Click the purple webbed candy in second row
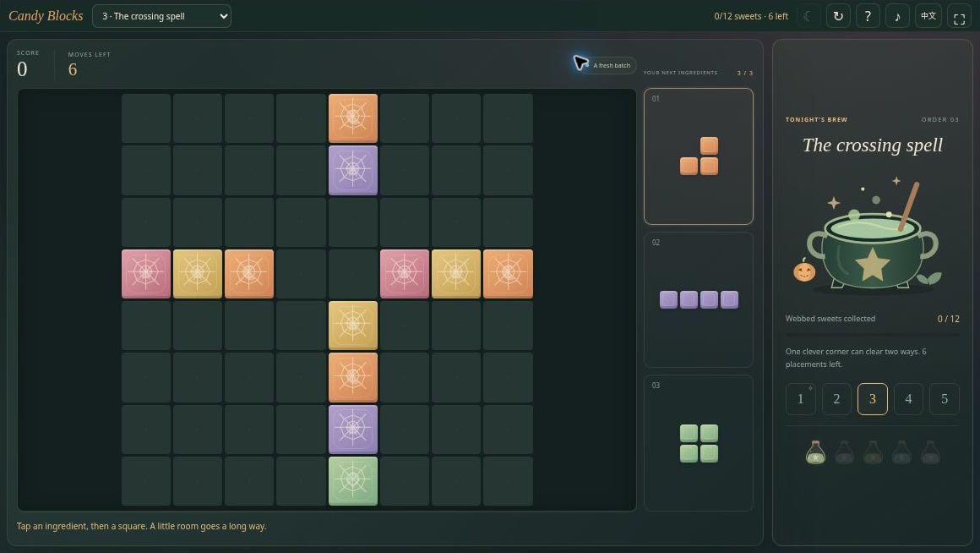The width and height of the screenshot is (980, 553). coord(353,170)
